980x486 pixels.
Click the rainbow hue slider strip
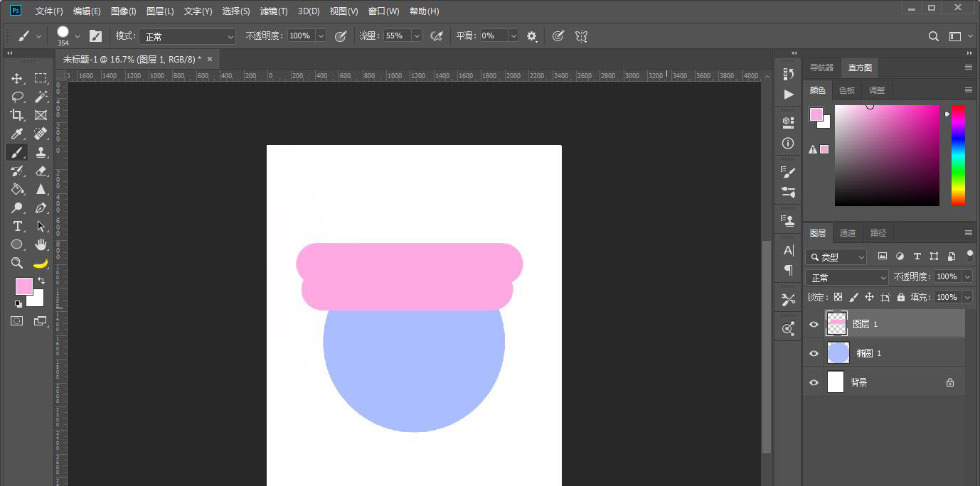click(x=958, y=156)
